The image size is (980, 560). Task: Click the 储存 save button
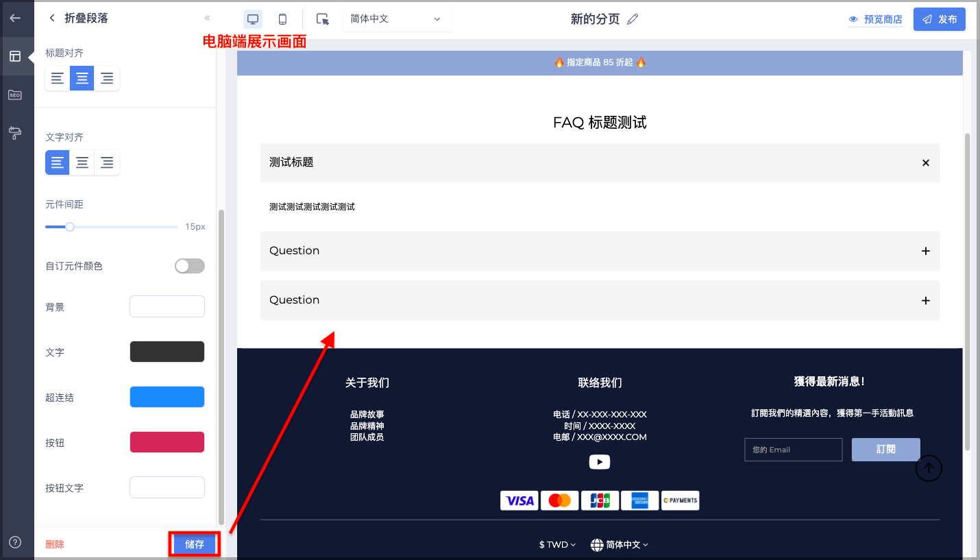pyautogui.click(x=195, y=544)
